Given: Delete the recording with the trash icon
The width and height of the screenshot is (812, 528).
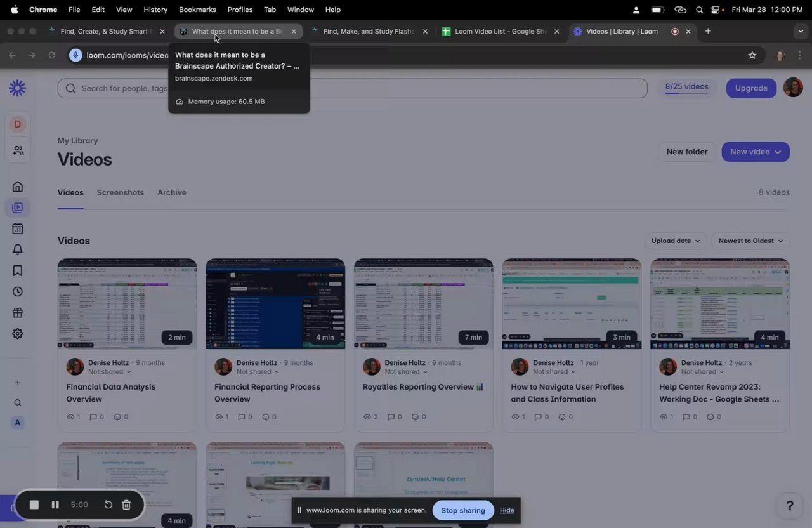Looking at the screenshot, I should pyautogui.click(x=126, y=505).
